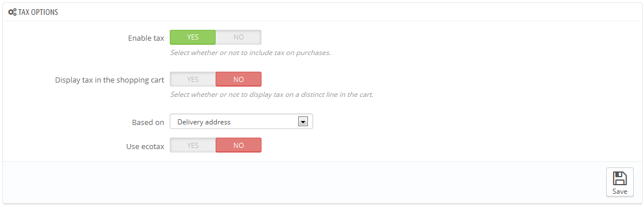
Task: Open the Based on dropdown arrow
Action: pos(303,122)
